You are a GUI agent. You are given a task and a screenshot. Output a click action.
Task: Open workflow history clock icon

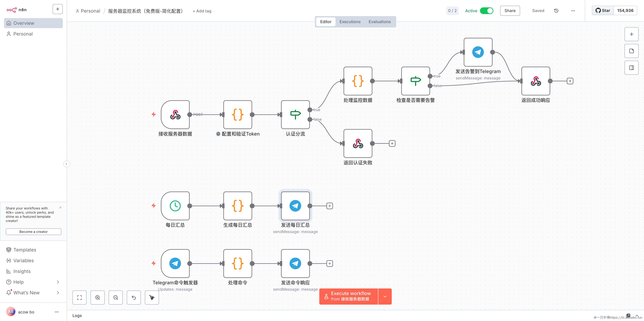pyautogui.click(x=556, y=11)
